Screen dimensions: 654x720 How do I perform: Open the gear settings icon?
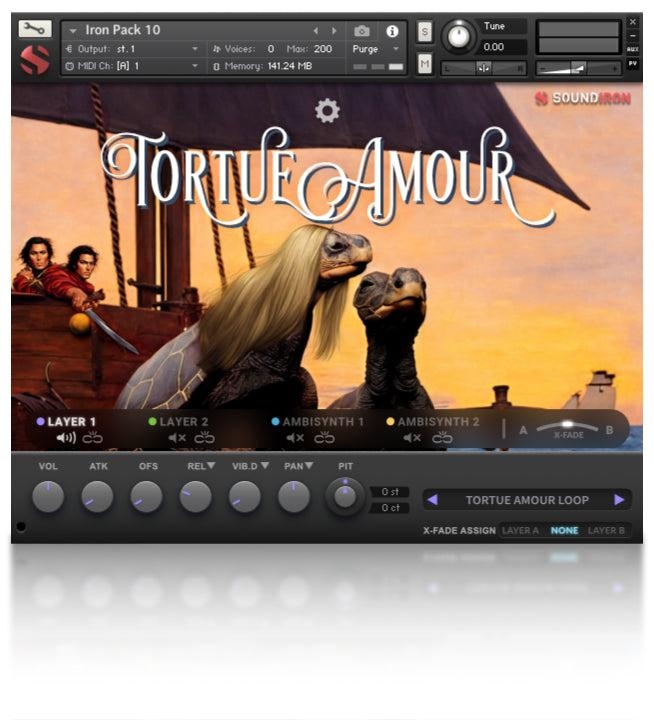tap(327, 111)
